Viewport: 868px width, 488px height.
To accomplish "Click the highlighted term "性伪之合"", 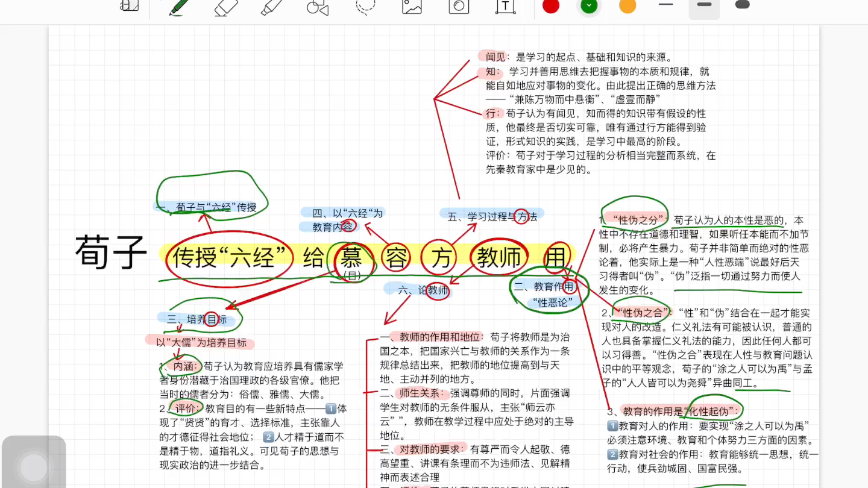I will click(x=643, y=313).
